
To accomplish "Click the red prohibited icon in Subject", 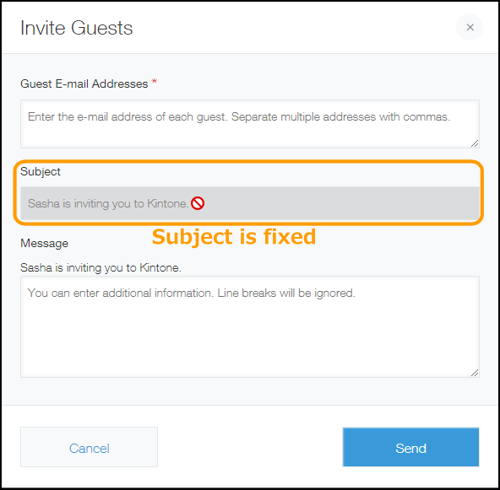I will click(x=198, y=203).
